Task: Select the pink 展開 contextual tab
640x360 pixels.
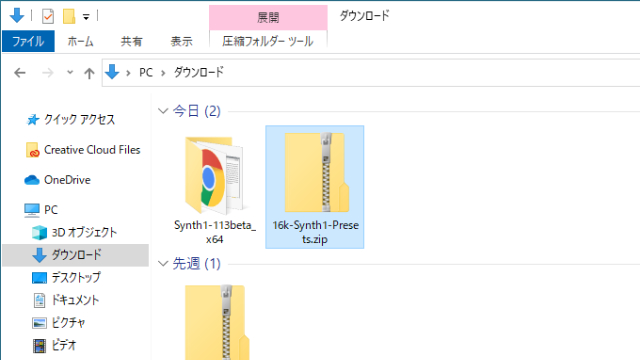Action: click(268, 18)
